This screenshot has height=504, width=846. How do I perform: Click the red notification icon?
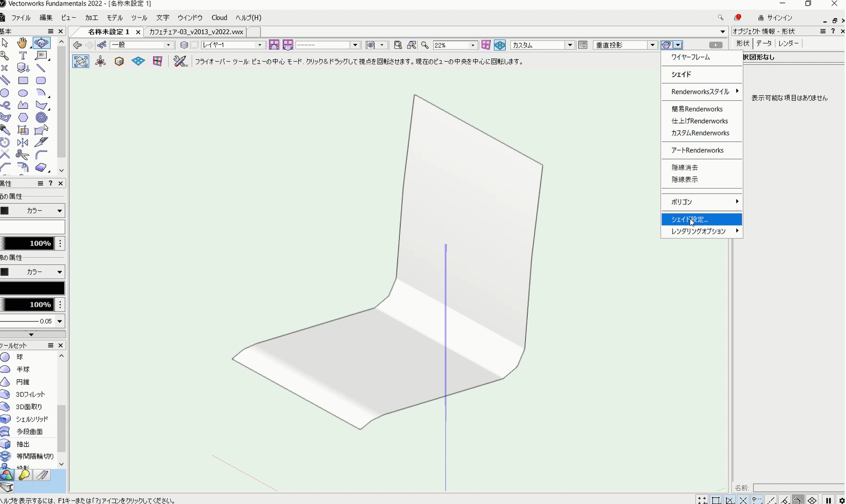738,17
